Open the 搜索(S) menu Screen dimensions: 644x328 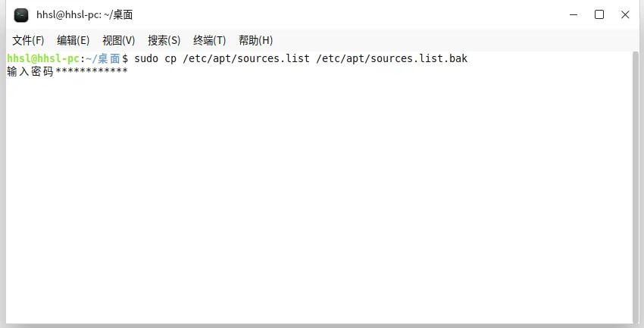click(164, 40)
